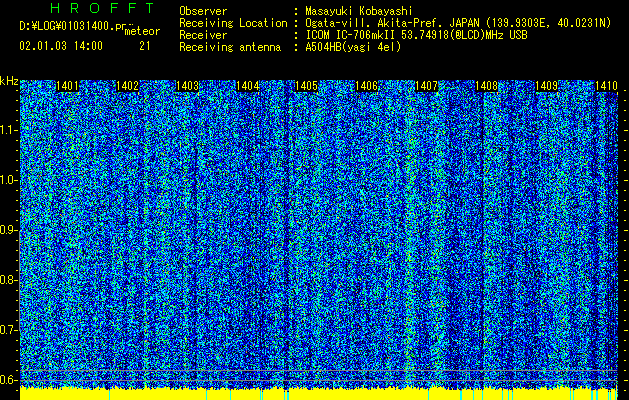
Task: Click the meteor label
Action: [142, 31]
